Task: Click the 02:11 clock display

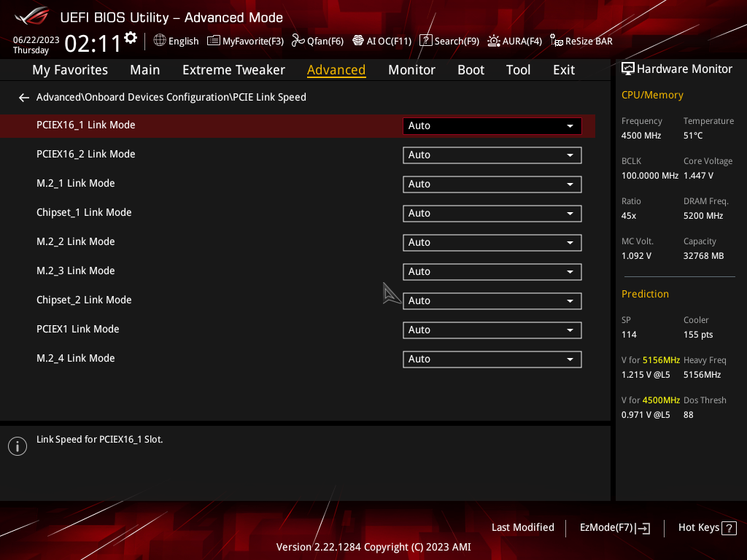Action: point(93,44)
